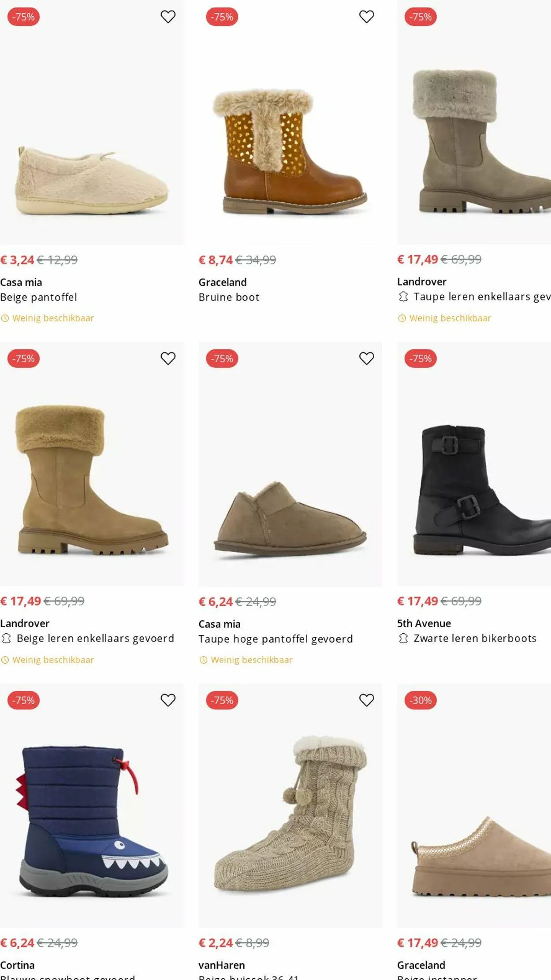Toggle heart on Landrover beige enkellaars
This screenshot has height=980, width=551.
(168, 358)
